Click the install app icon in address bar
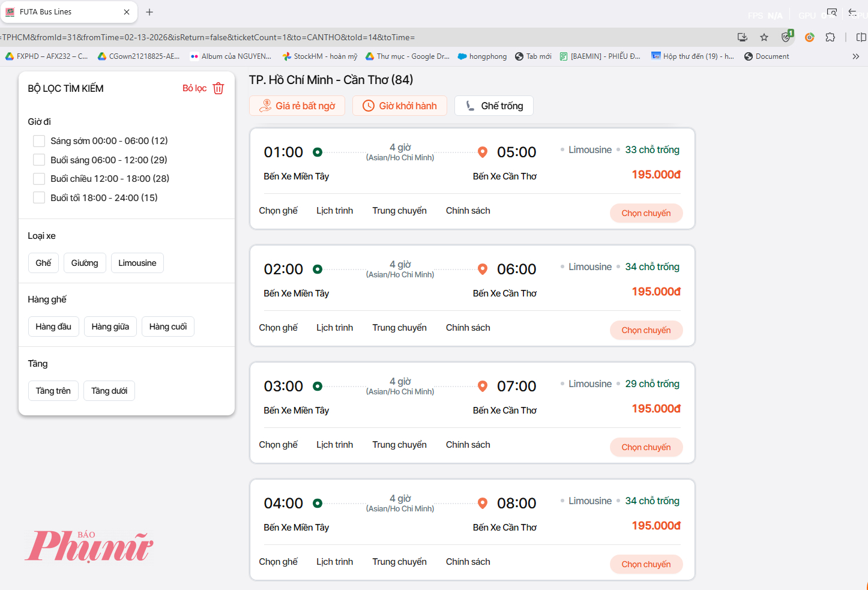Image resolution: width=868 pixels, height=590 pixels. [x=743, y=37]
